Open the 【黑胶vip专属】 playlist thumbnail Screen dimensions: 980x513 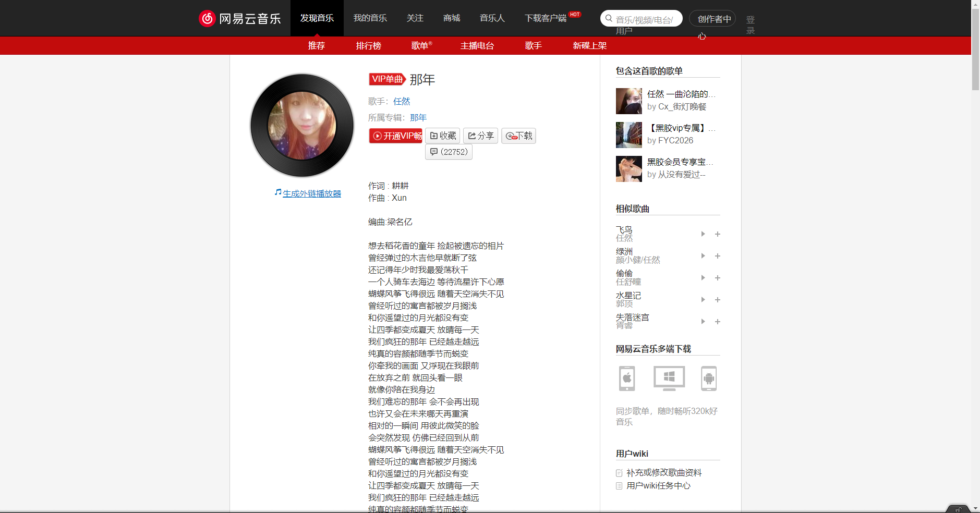click(628, 135)
